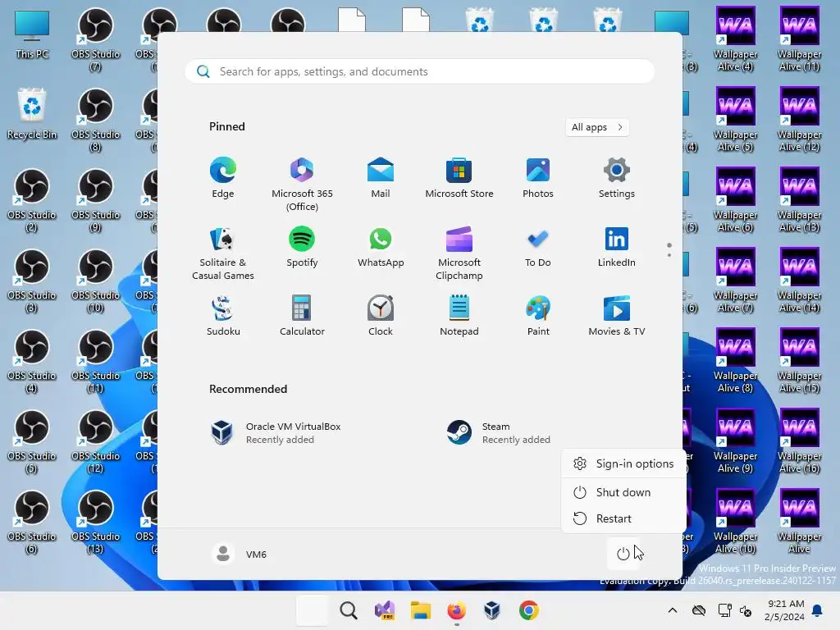The height and width of the screenshot is (630, 840).
Task: Launch Notepad from pinned apps
Action: click(x=459, y=316)
